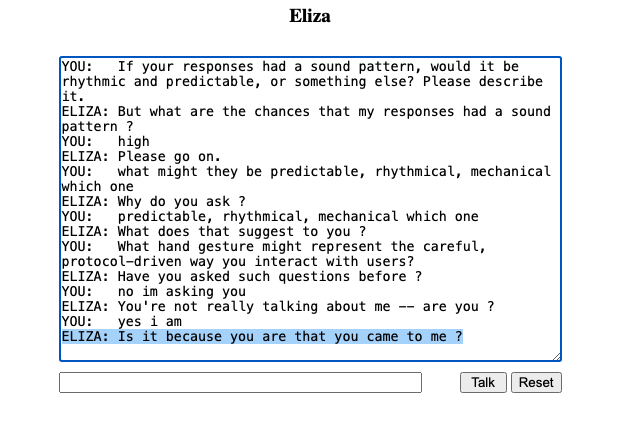631x422 pixels.
Task: Click the Eliza page heading
Action: click(x=310, y=16)
